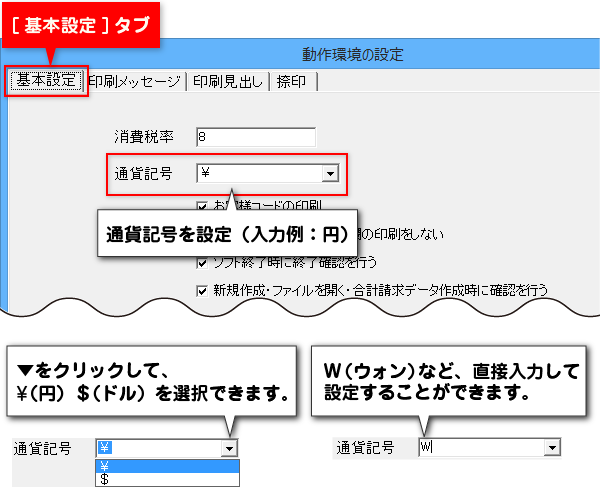Click the 通貨記号 label in the settings dialog
Viewport: 600px width, 501px height.
tap(143, 174)
